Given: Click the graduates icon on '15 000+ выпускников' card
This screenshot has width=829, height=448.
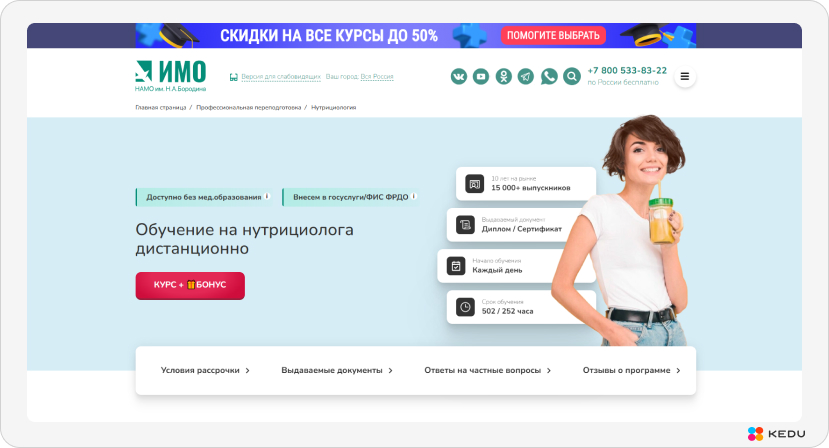Looking at the screenshot, I should pos(475,184).
